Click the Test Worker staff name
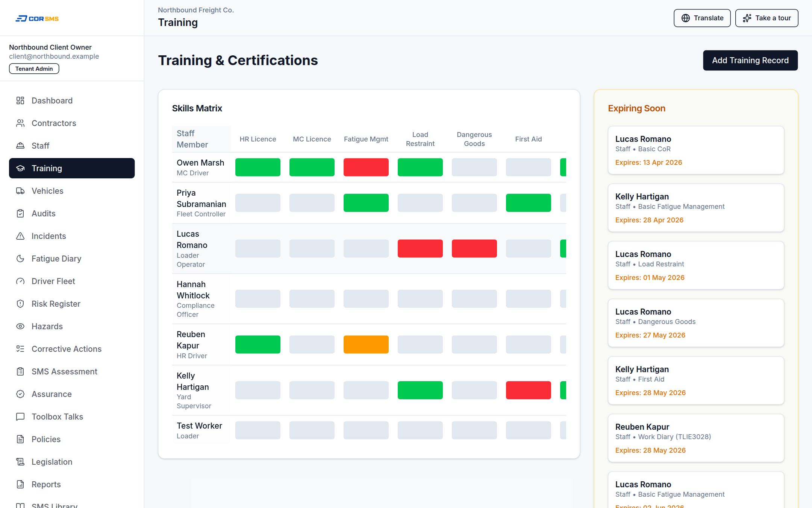The image size is (812, 508). click(199, 426)
